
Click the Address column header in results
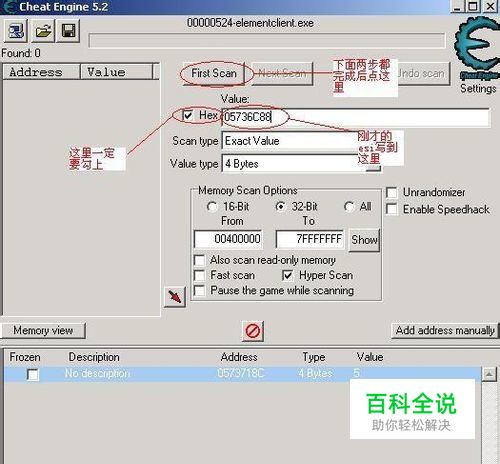pos(42,72)
